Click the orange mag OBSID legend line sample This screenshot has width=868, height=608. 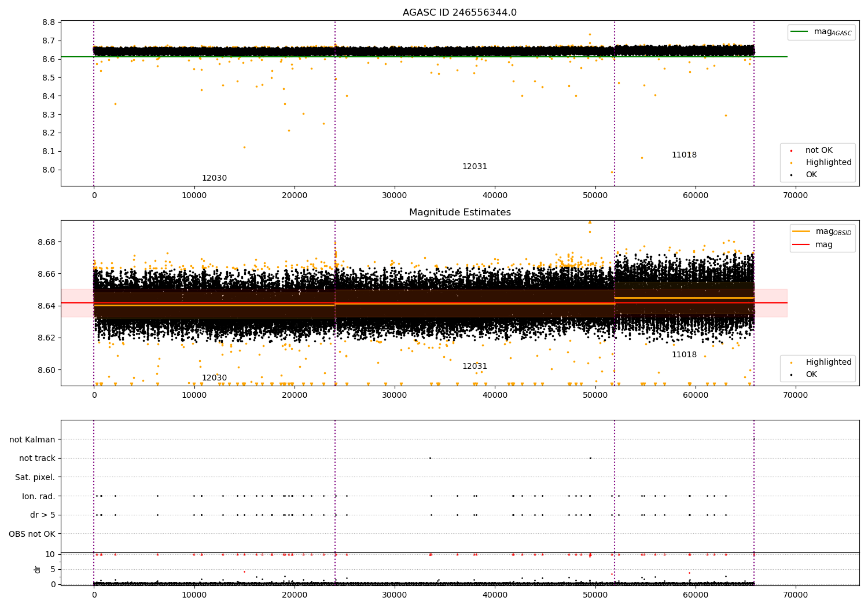[801, 232]
